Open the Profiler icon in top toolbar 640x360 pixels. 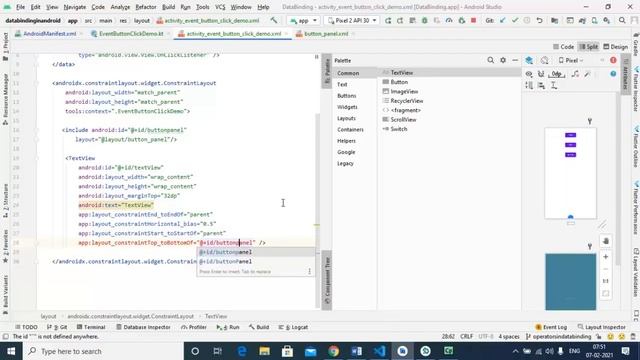point(449,20)
